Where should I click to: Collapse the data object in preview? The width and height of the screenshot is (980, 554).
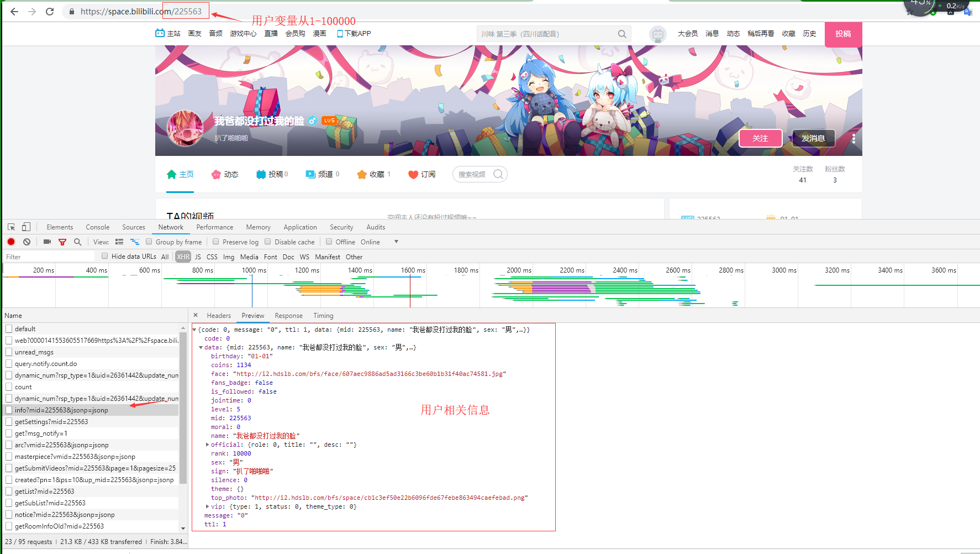point(201,347)
